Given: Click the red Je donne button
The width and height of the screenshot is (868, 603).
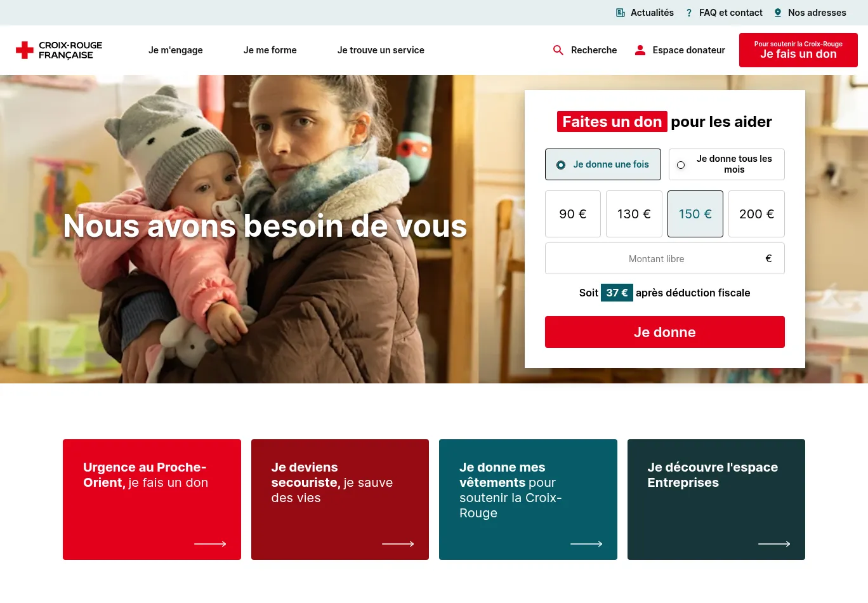Looking at the screenshot, I should 665,332.
